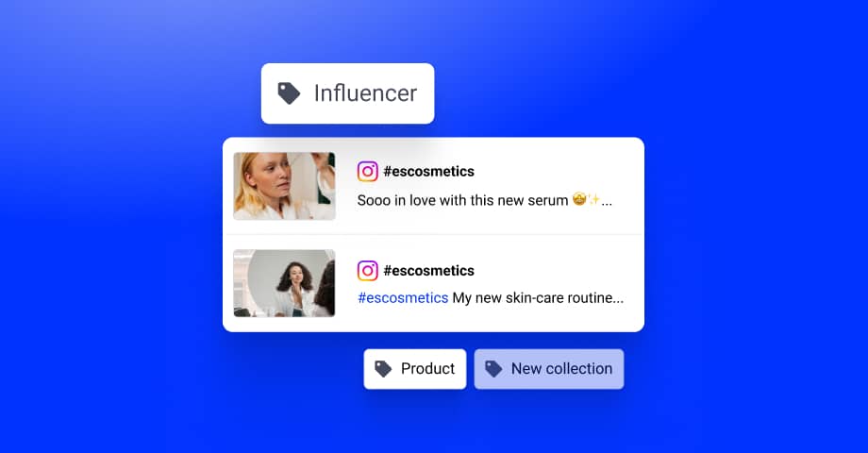Click Instagram icon in skin-care post
This screenshot has width=868, height=453.
pos(368,271)
